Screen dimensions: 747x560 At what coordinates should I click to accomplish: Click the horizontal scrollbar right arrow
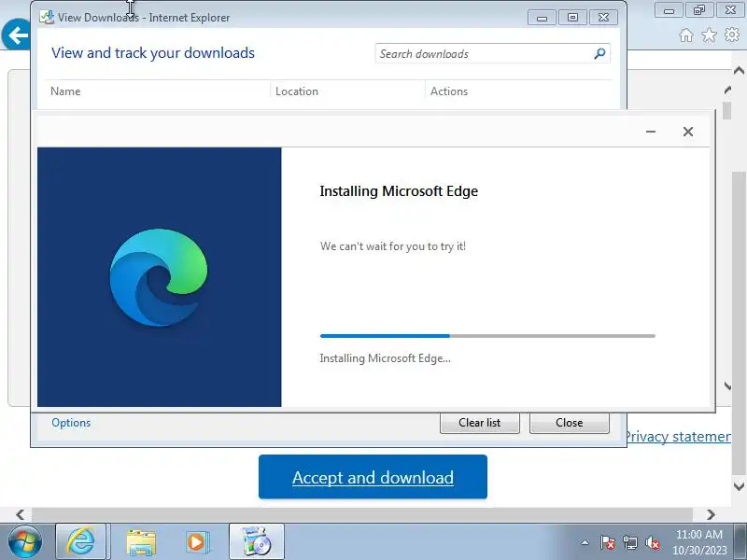[711, 514]
